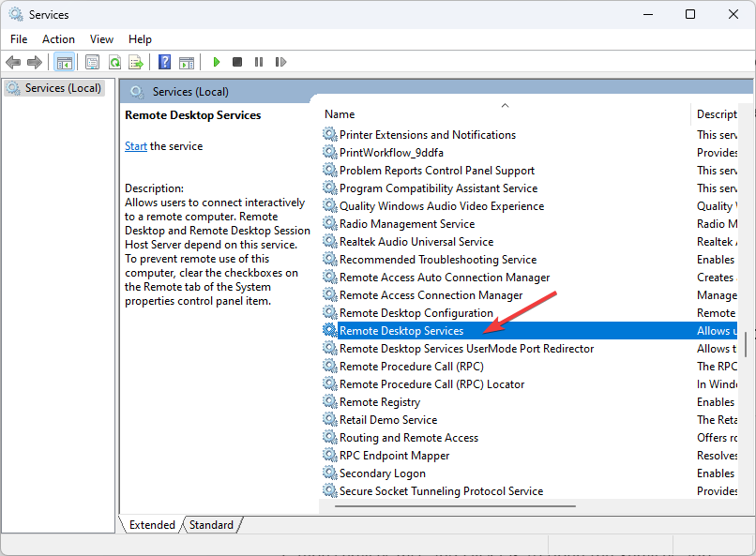Sort the list by the Name column header
Viewport: 756px width, 556px height.
505,113
